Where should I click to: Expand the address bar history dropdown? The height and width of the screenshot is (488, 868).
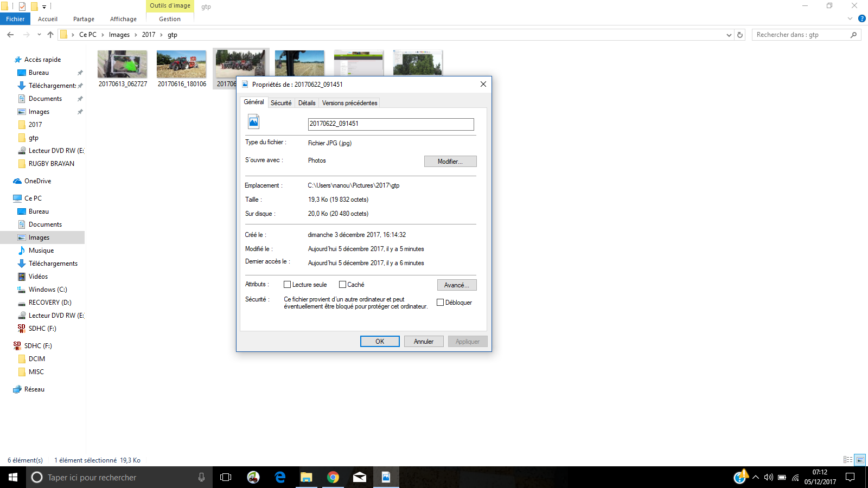729,35
